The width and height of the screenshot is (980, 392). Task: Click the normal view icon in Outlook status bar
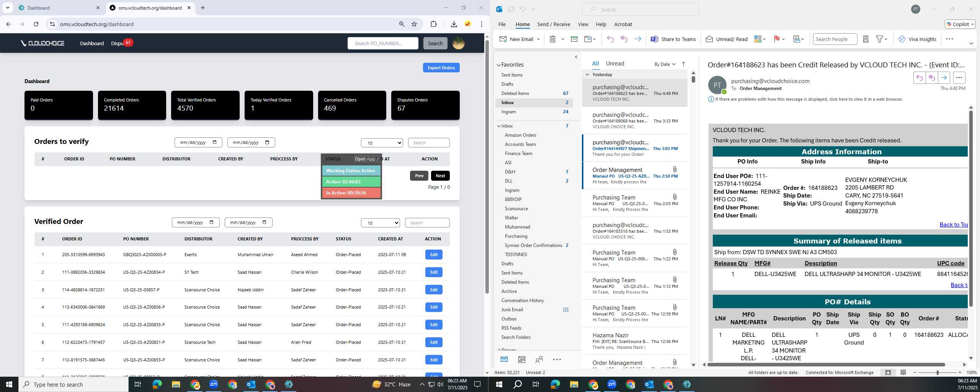[x=888, y=372]
